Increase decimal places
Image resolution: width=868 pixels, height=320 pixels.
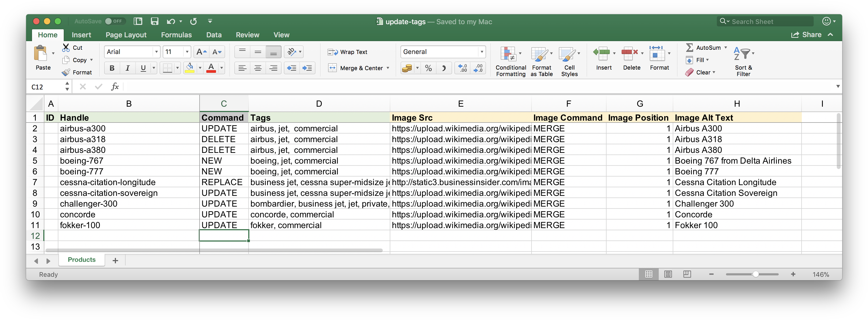(x=463, y=68)
